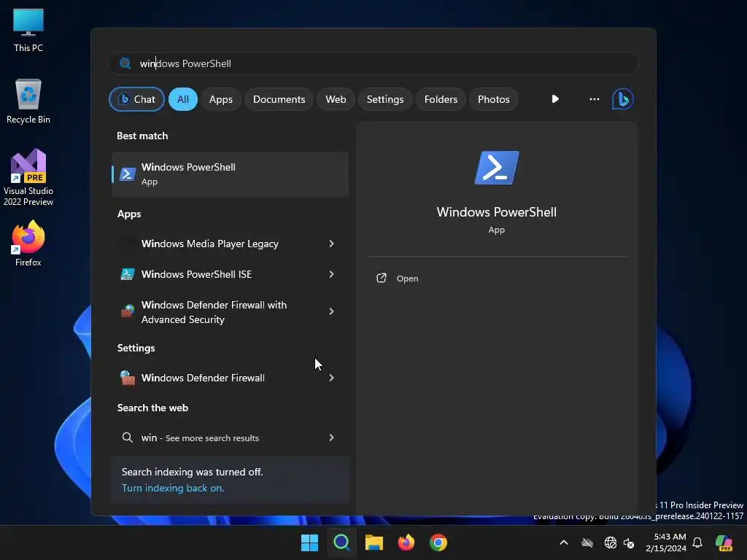Launch Firefox from the taskbar
Viewport: 747px width, 560px height.
pyautogui.click(x=406, y=542)
